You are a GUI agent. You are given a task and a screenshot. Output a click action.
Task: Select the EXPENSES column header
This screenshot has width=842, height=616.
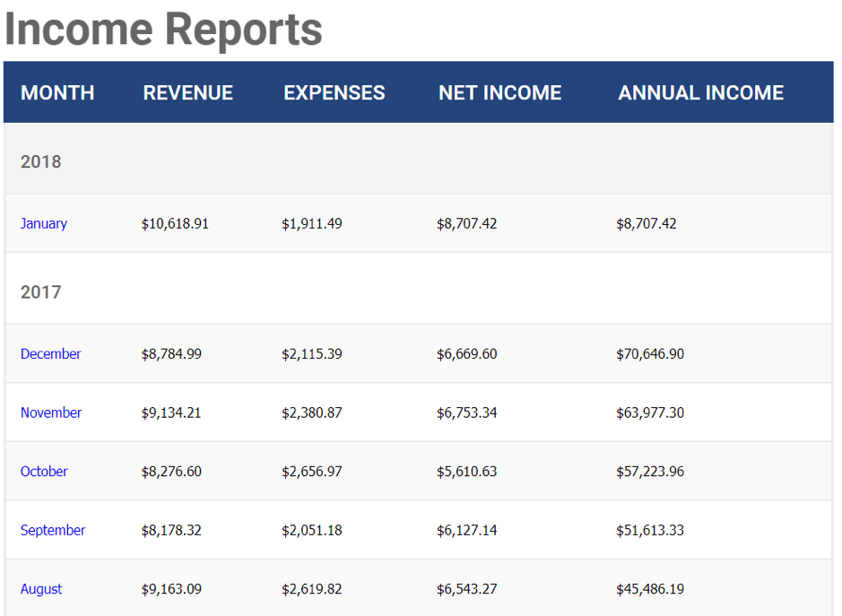point(334,92)
